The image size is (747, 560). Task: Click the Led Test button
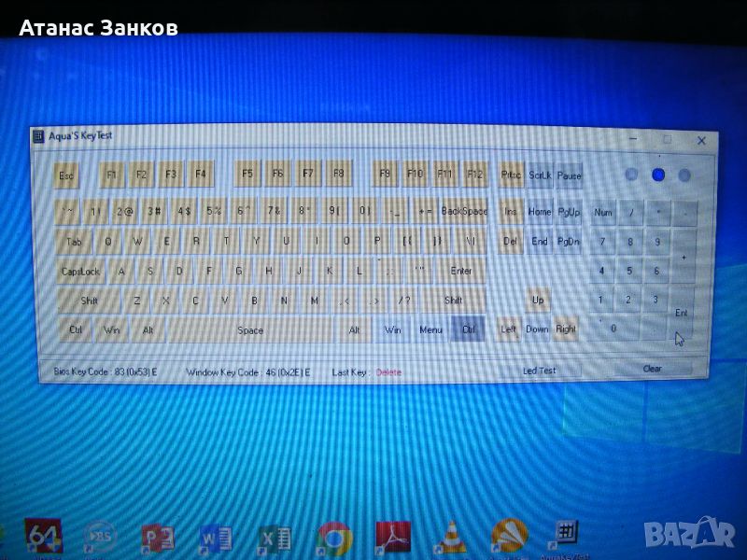click(x=539, y=370)
